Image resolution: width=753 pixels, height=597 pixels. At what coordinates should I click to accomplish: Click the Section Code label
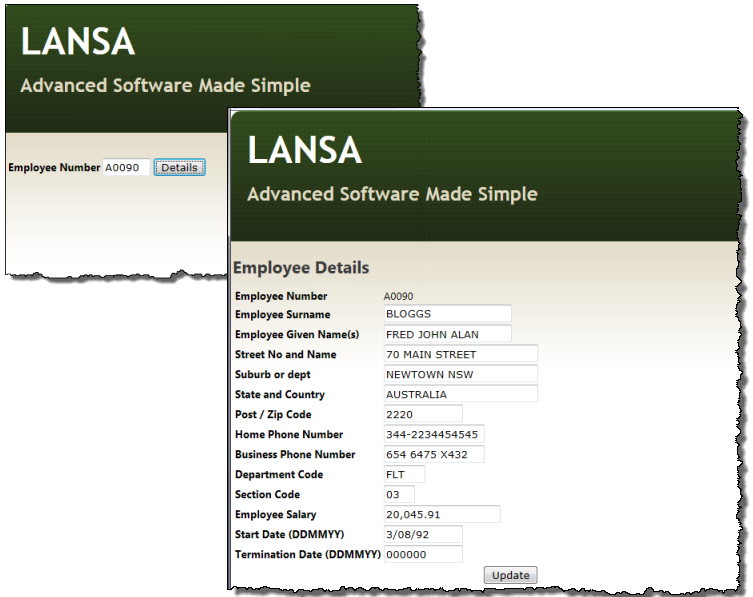tap(267, 495)
